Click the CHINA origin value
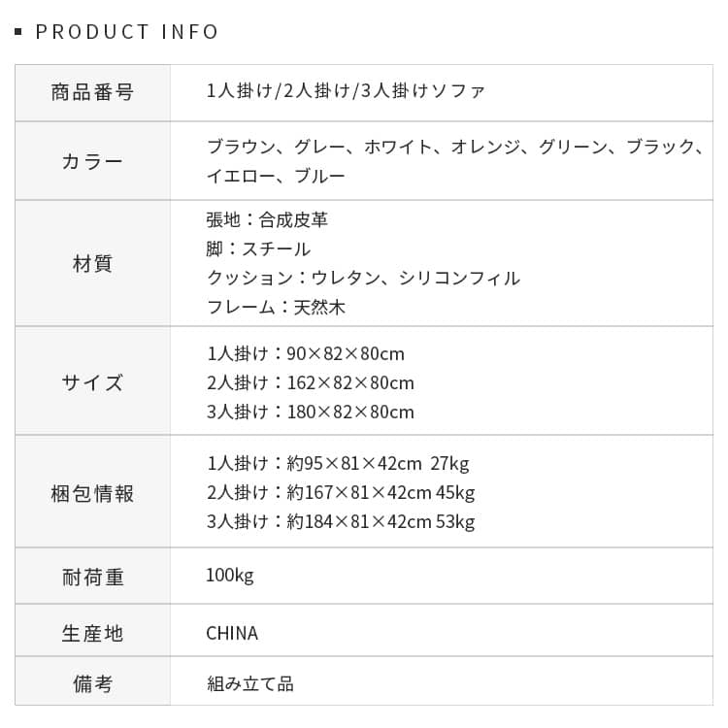 (232, 633)
